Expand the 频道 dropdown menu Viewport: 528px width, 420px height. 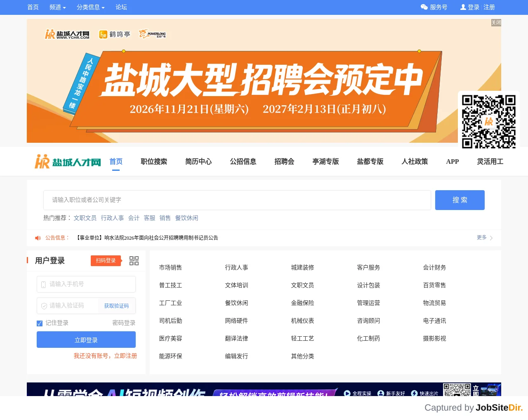[x=57, y=7]
